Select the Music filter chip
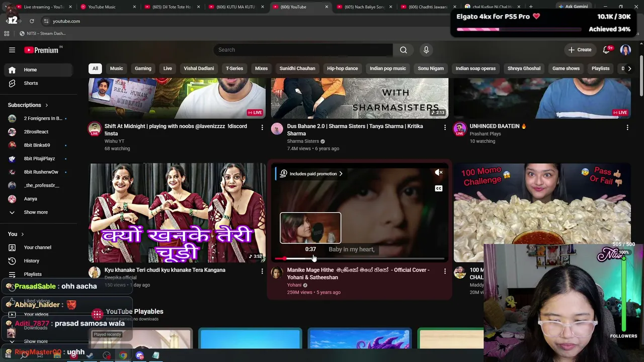Screen dimensions: 644x362 pyautogui.click(x=116, y=68)
